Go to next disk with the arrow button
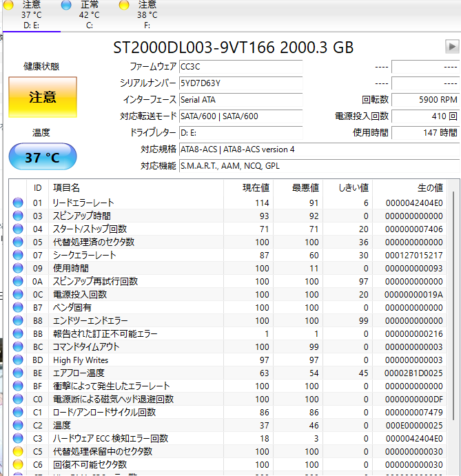This screenshot has height=476, width=461. pyautogui.click(x=452, y=47)
